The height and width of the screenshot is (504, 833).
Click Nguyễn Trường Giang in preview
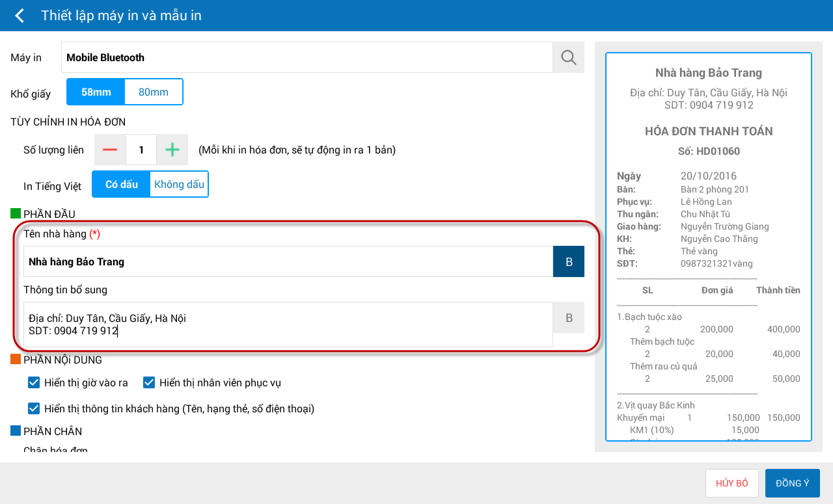tap(725, 226)
